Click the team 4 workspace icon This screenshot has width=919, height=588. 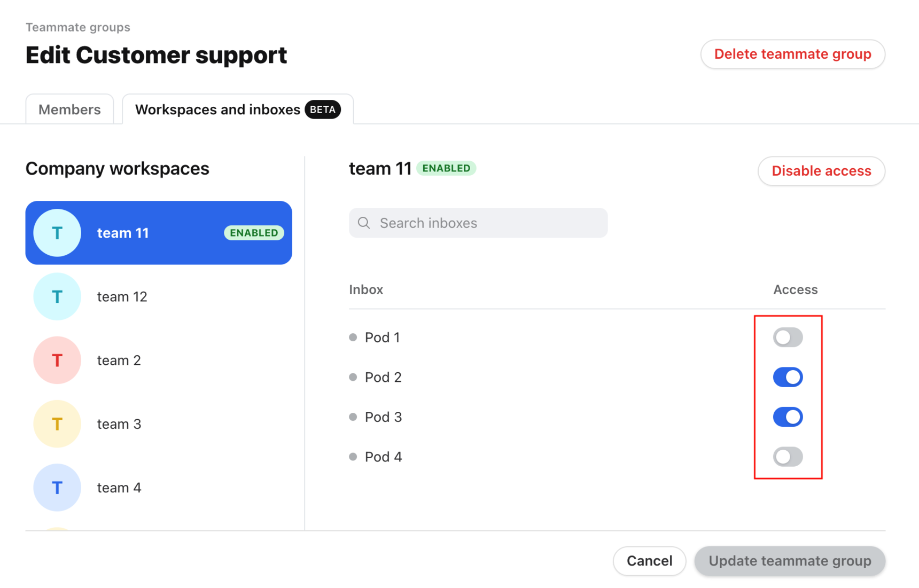tap(57, 487)
